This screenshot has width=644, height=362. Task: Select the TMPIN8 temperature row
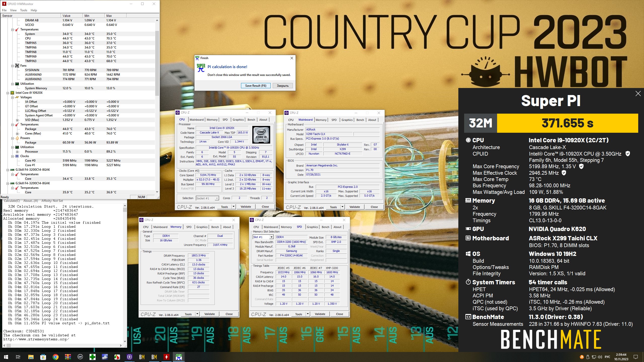(78, 52)
